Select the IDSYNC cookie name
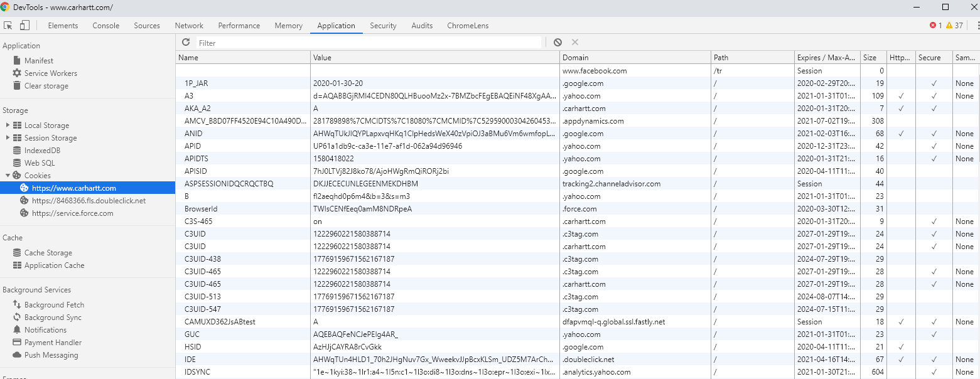 tap(197, 372)
